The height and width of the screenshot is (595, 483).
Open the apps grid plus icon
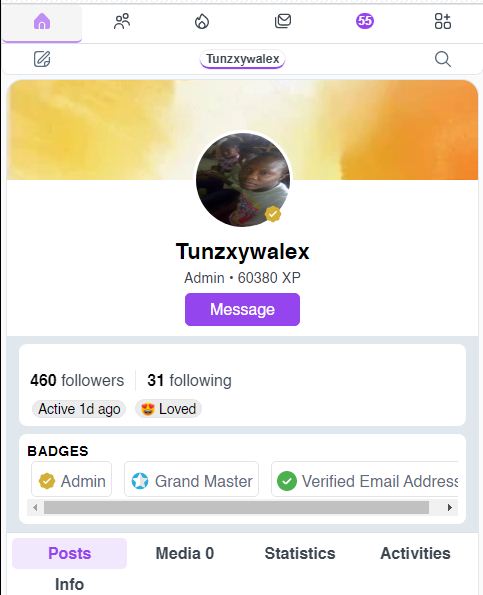click(443, 21)
